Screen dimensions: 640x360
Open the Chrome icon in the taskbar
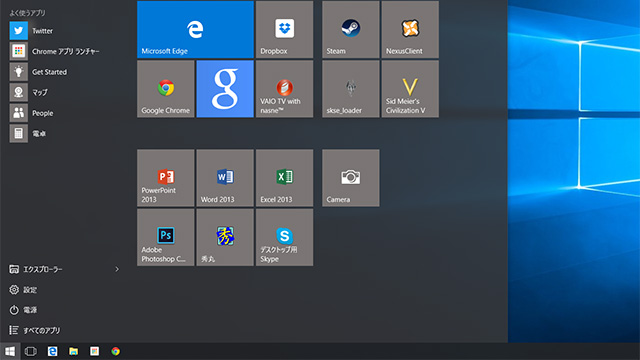coord(116,351)
